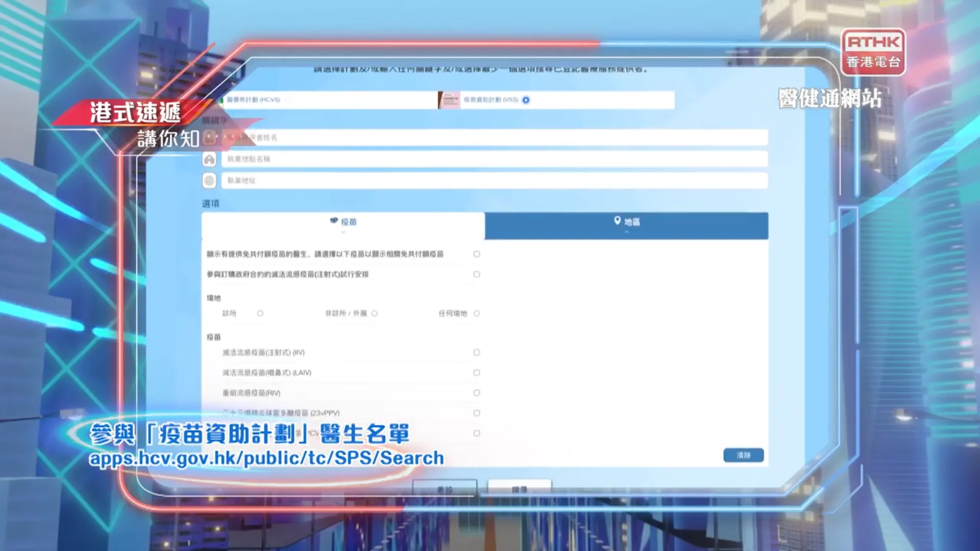This screenshot has height=551, width=980.
Task: Click the location pin icon on 地區 tab
Action: 617,220
